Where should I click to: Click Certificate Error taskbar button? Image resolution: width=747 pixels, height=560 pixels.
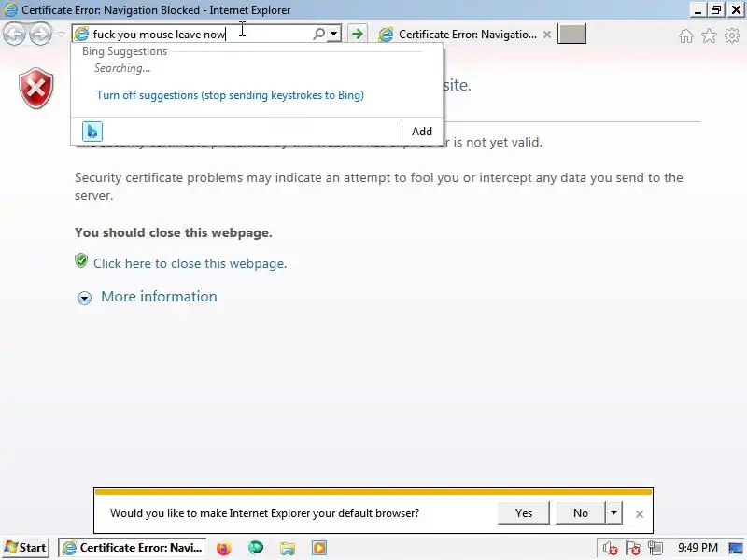133,548
